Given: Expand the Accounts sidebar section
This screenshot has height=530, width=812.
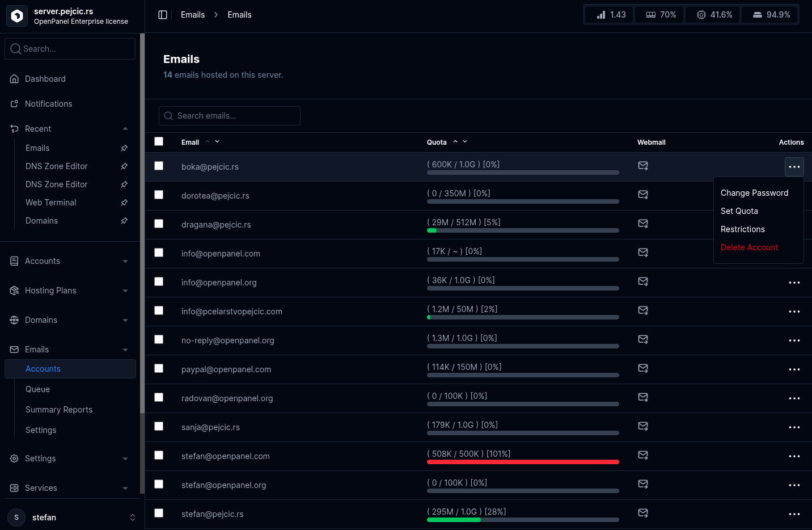Looking at the screenshot, I should (x=70, y=261).
